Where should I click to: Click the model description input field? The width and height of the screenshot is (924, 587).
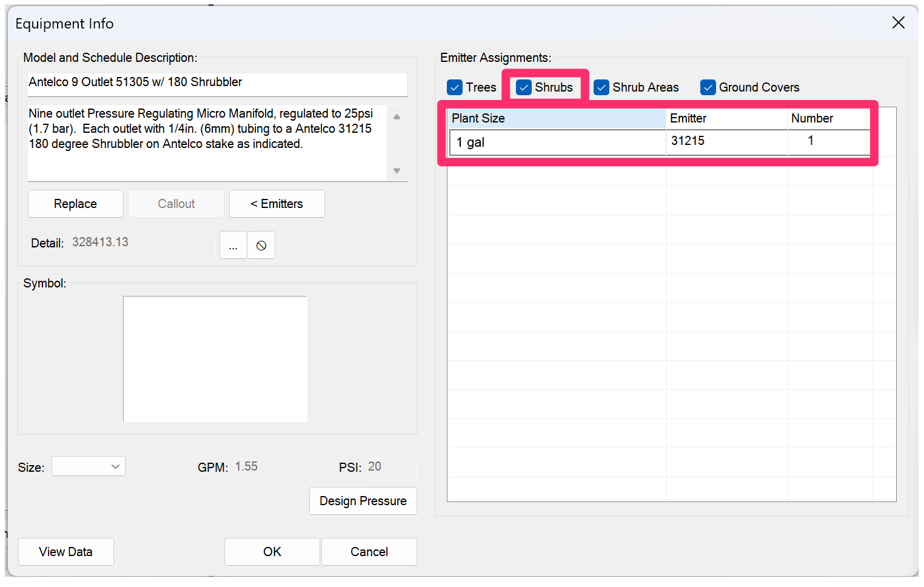tap(216, 85)
